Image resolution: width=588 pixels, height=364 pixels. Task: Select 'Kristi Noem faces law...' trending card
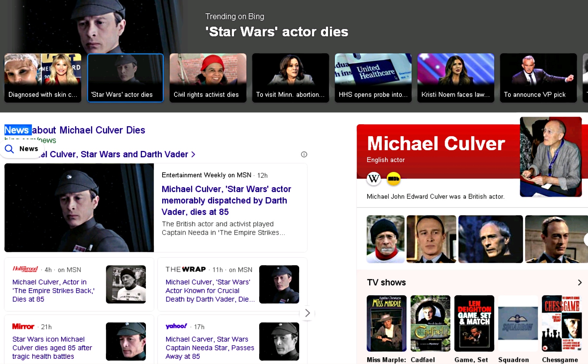(455, 78)
